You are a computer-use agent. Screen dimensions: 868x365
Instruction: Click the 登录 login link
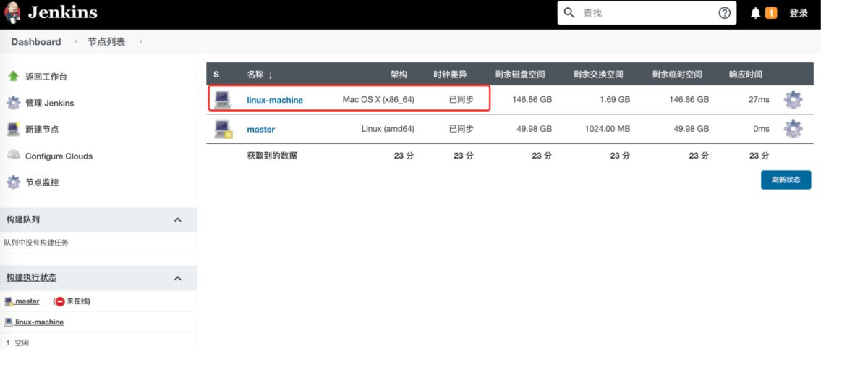point(799,13)
